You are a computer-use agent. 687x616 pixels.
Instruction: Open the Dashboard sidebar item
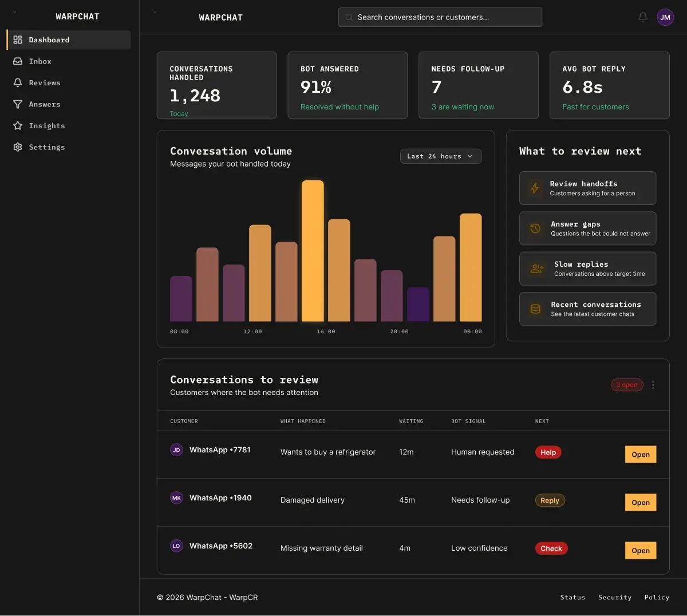[69, 40]
